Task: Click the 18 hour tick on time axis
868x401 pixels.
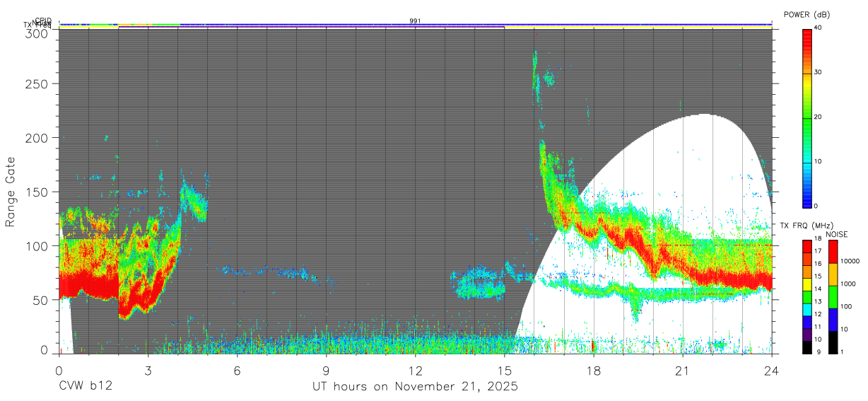Action: tap(594, 370)
